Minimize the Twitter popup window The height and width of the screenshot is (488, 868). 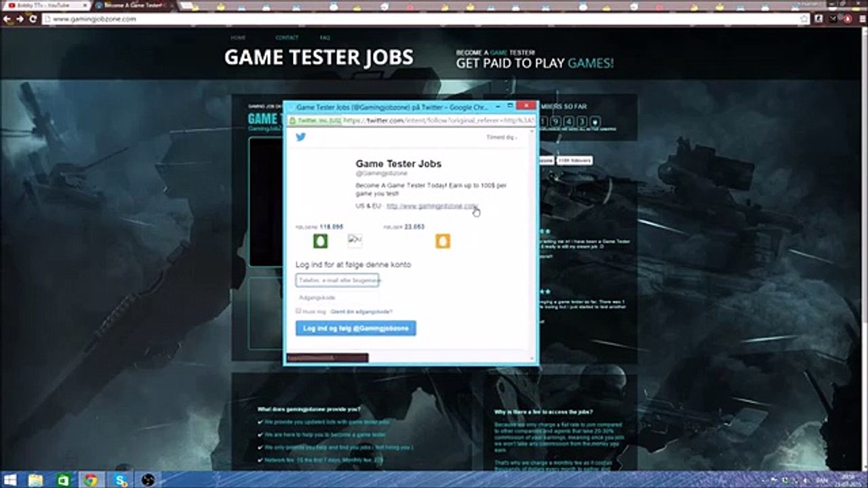tap(497, 106)
